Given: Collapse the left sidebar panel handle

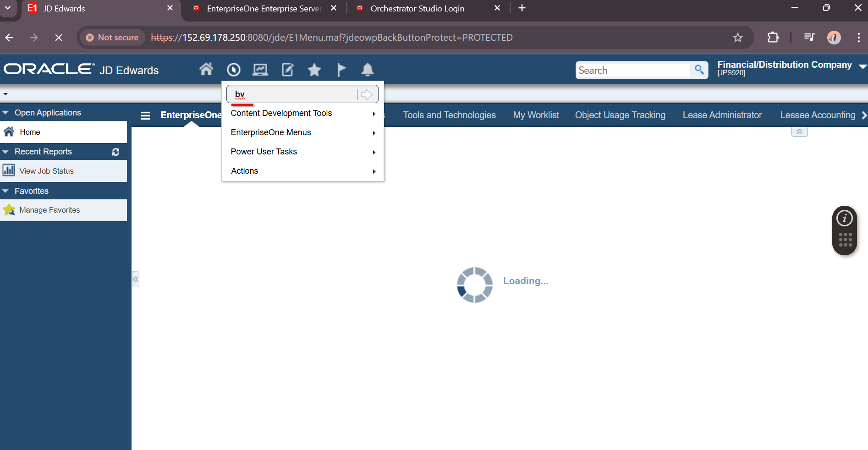Looking at the screenshot, I should pyautogui.click(x=136, y=279).
